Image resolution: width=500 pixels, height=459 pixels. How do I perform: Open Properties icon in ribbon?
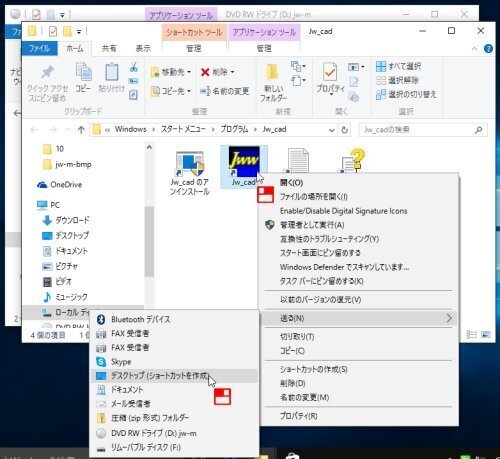[330, 72]
